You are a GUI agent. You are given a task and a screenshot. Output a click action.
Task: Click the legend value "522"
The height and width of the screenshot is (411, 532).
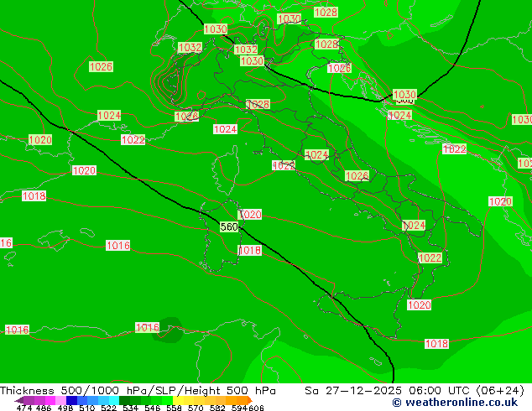click(x=108, y=408)
